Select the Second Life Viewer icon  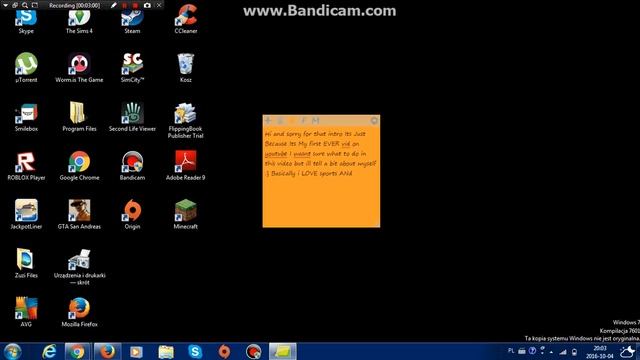132,117
